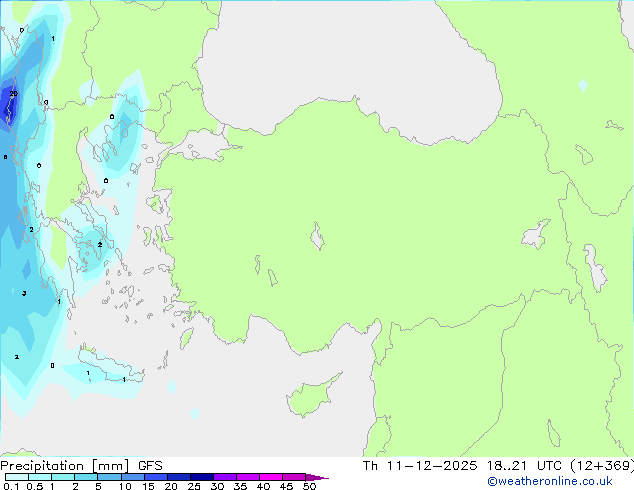Click the above-50 arrow tip of legend

(x=317, y=477)
